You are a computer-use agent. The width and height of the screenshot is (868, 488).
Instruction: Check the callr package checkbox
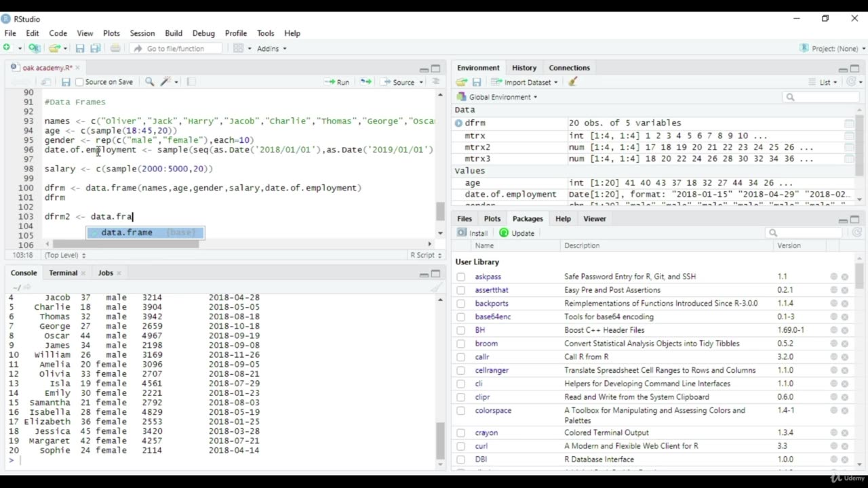[461, 357]
